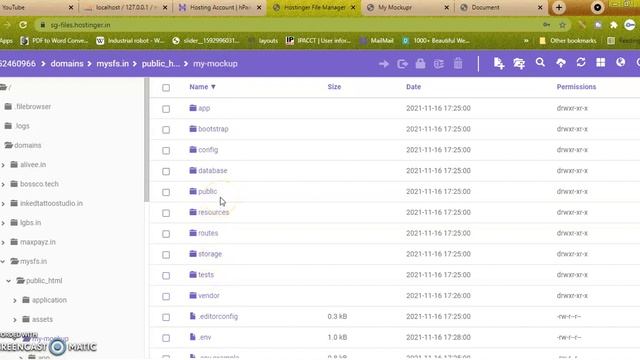Click the .filebrowser folder icon in sidebar
The image size is (640, 360).
pyautogui.click(x=8, y=107)
